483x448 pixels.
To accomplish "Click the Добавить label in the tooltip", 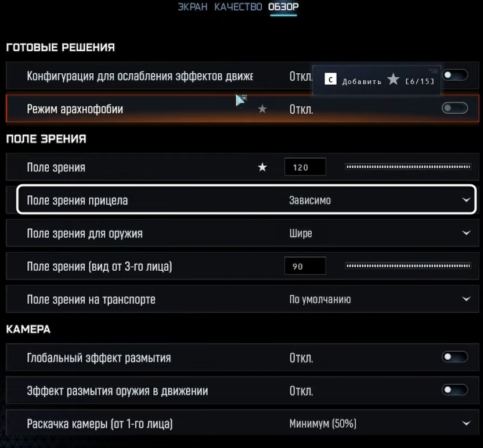I will (362, 81).
